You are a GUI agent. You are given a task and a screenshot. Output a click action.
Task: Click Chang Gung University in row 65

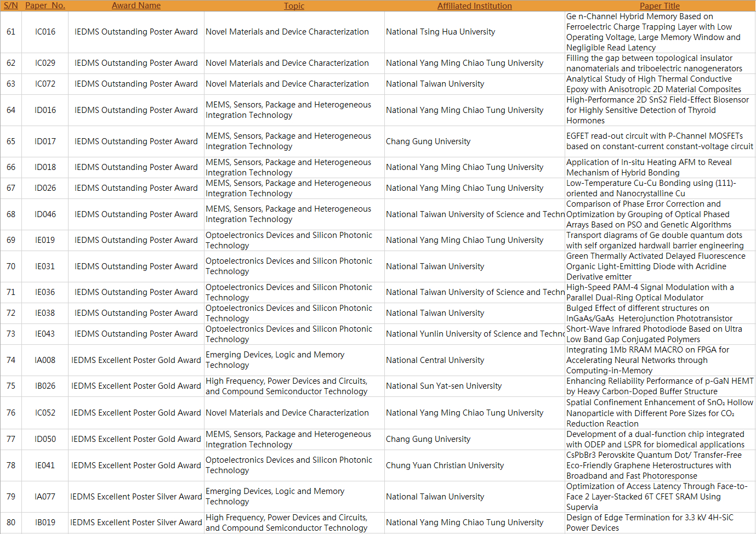coord(475,141)
